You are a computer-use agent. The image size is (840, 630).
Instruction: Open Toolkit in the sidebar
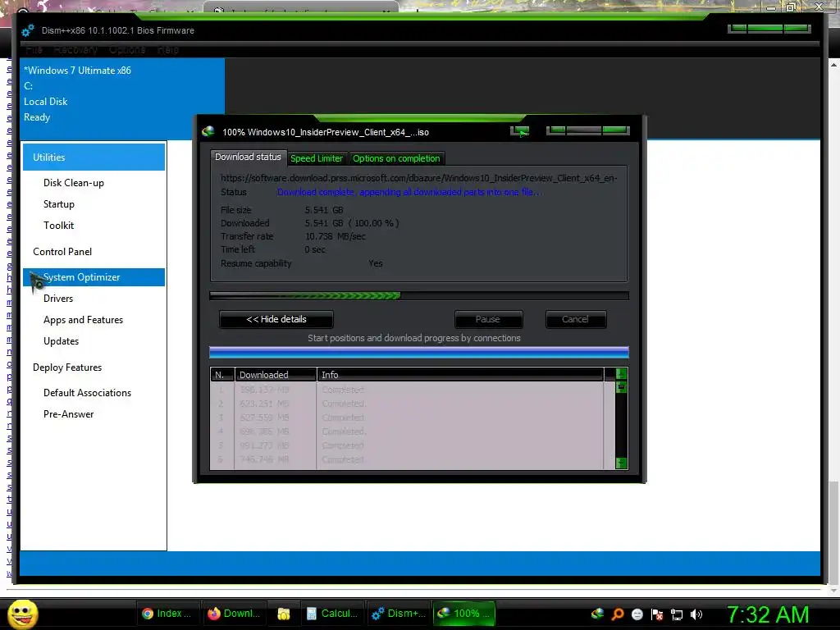tap(59, 226)
